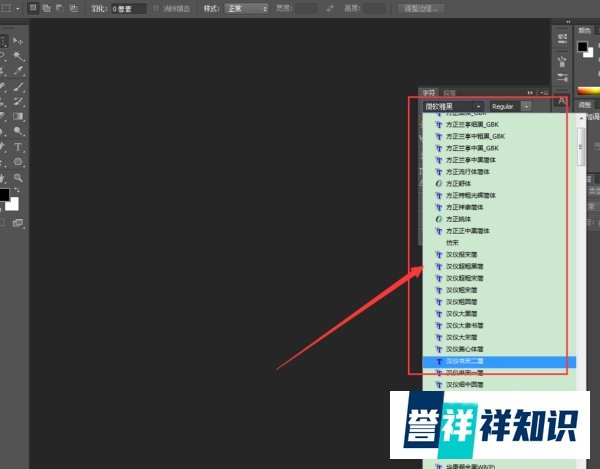600x469 pixels.
Task: Choose font 方正正中黑简体
Action: click(499, 231)
